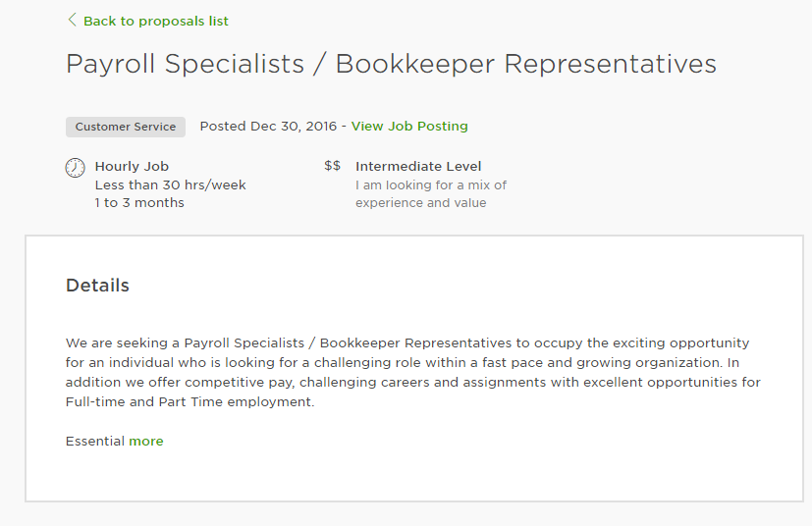
Task: Click the 'Posted Dec 30, 2016' date text
Action: 268,127
